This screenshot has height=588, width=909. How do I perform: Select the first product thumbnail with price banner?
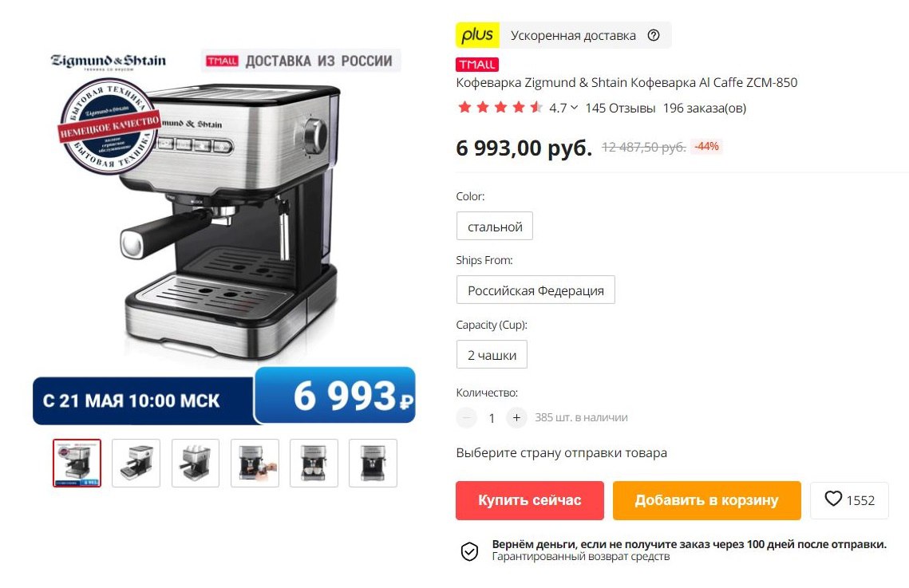tap(77, 463)
